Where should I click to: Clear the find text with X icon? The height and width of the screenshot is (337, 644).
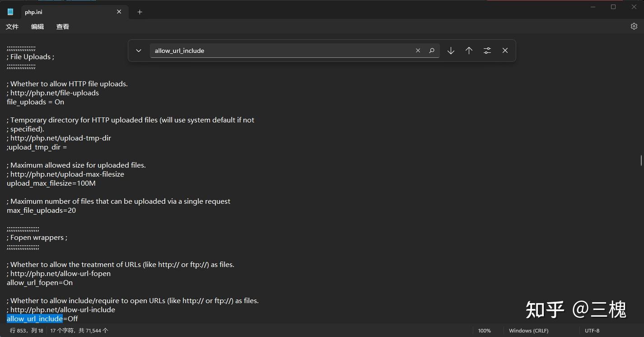point(418,51)
